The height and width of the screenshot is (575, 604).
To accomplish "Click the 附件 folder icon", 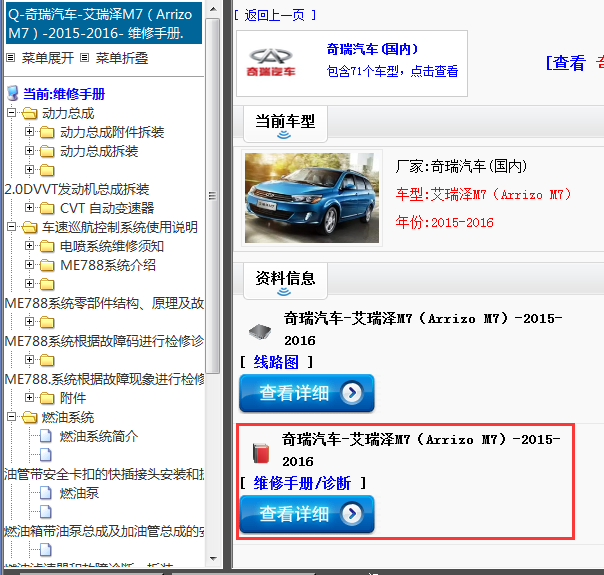I will tap(47, 398).
